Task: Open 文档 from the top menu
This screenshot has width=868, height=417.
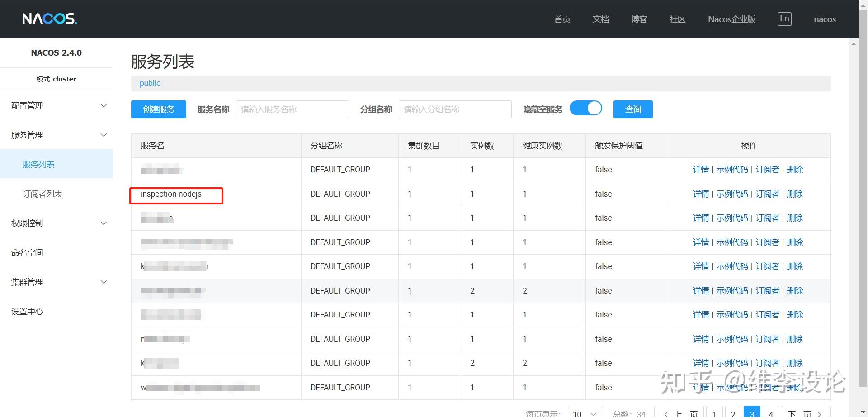Action: tap(600, 19)
